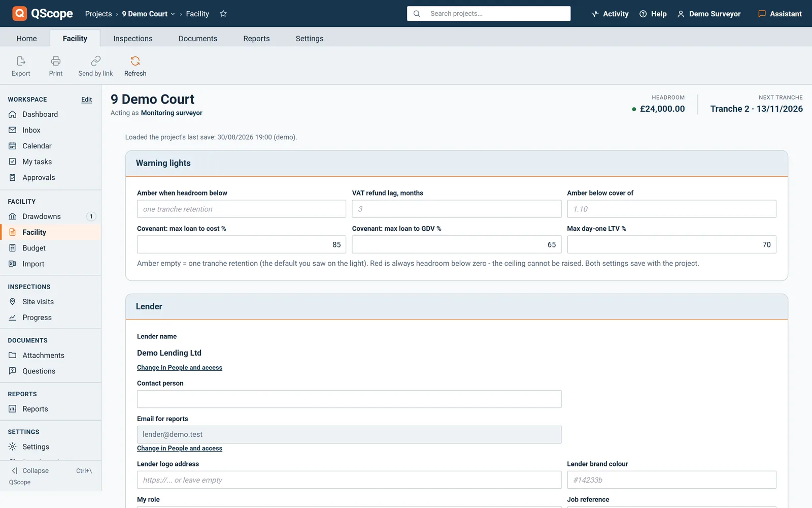
Task: Open the sidebar Reports item
Action: (51, 409)
